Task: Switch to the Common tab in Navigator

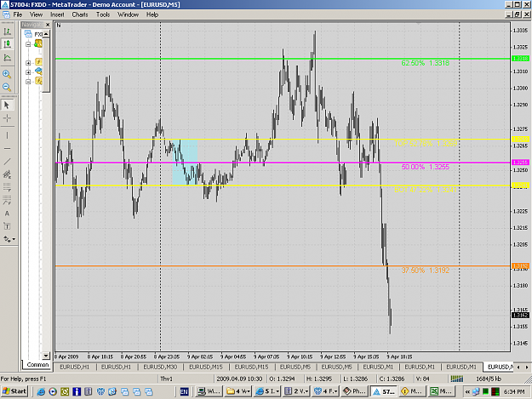Action: (37, 365)
